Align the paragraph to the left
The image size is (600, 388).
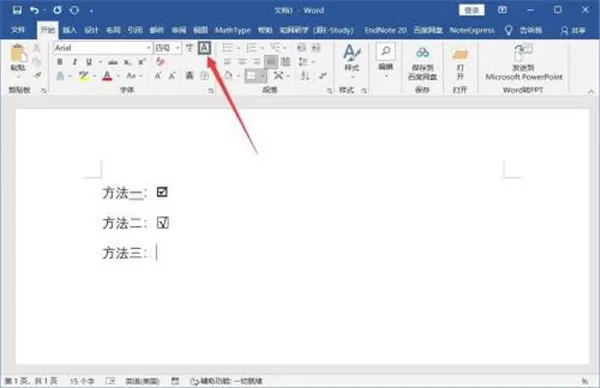[x=227, y=62]
